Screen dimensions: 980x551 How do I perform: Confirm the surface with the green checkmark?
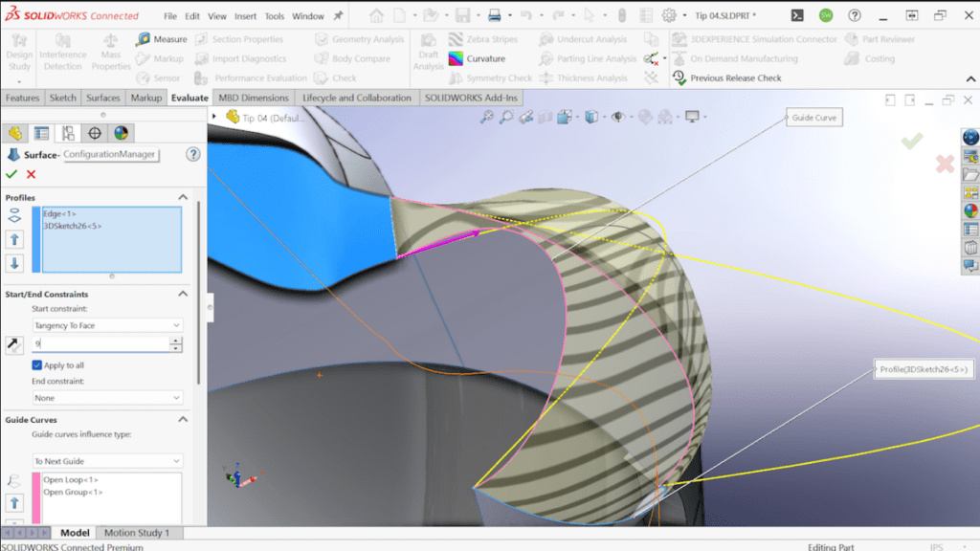(12, 175)
